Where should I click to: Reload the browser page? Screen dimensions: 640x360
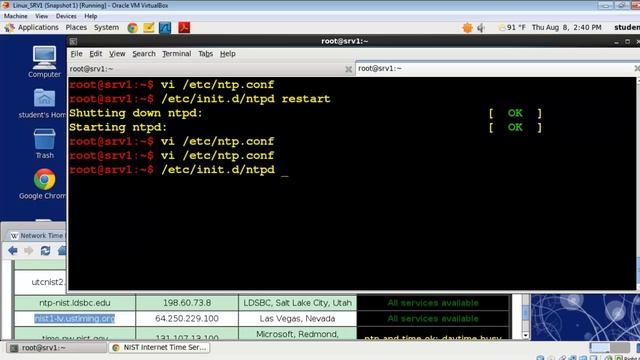click(45, 250)
